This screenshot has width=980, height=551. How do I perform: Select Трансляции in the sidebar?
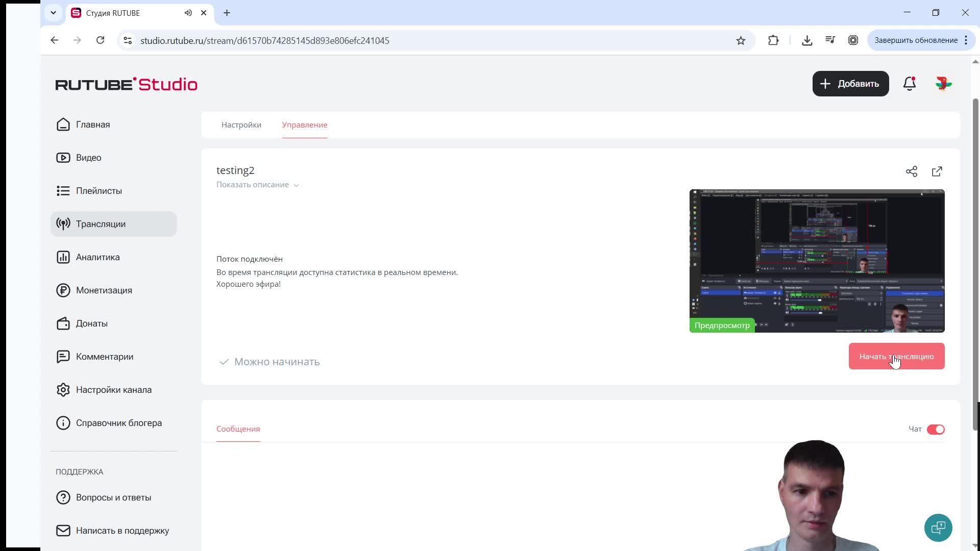(113, 224)
